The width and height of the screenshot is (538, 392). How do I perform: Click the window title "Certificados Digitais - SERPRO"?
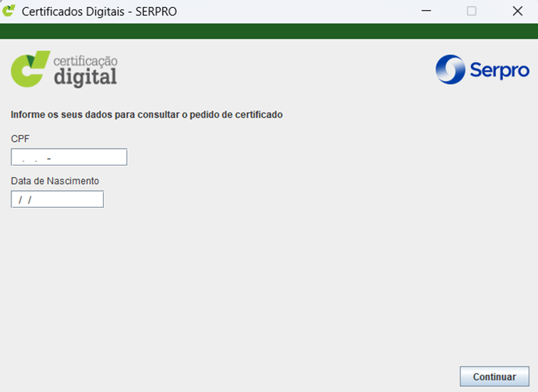click(x=99, y=11)
